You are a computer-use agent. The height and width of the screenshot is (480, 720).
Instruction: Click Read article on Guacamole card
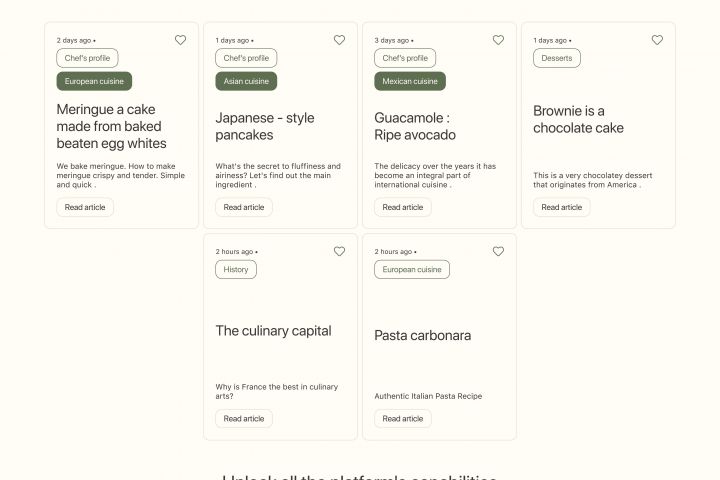click(x=403, y=207)
